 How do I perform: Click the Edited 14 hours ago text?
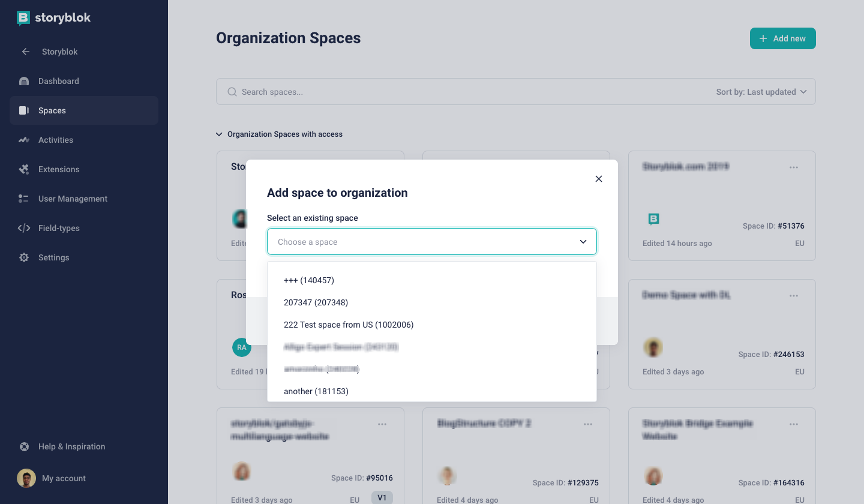[x=677, y=244]
